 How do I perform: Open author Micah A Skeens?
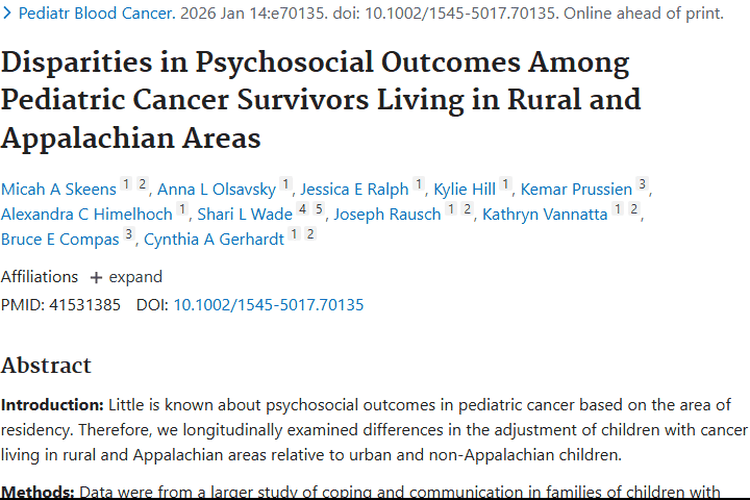[58, 189]
